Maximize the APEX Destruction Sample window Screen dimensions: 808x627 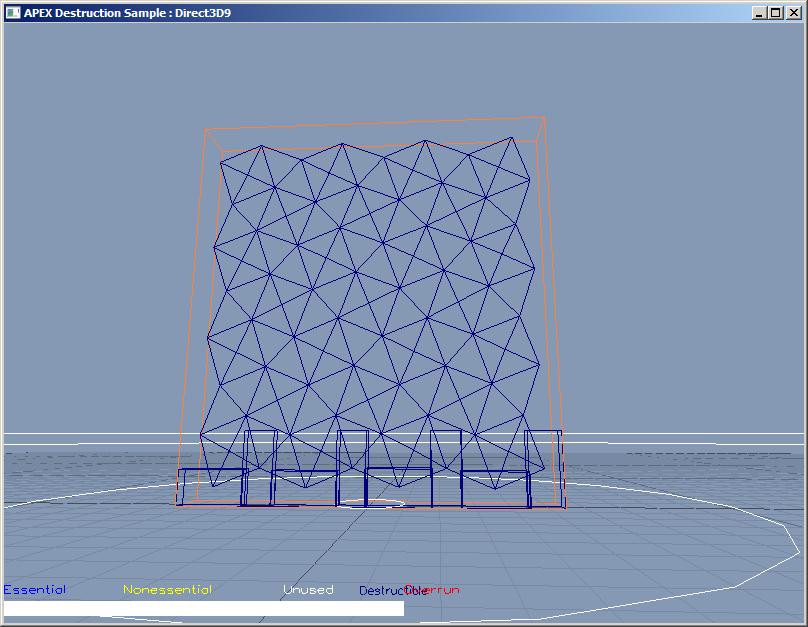pyautogui.click(x=776, y=13)
